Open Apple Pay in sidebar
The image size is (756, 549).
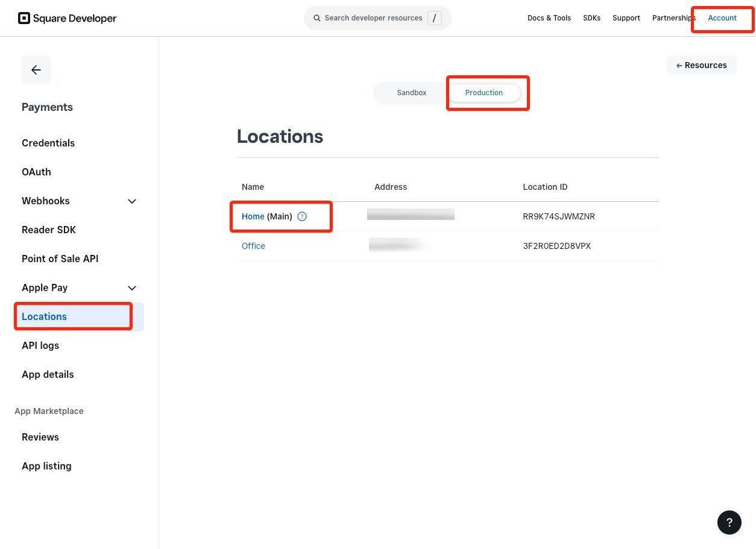tap(45, 287)
